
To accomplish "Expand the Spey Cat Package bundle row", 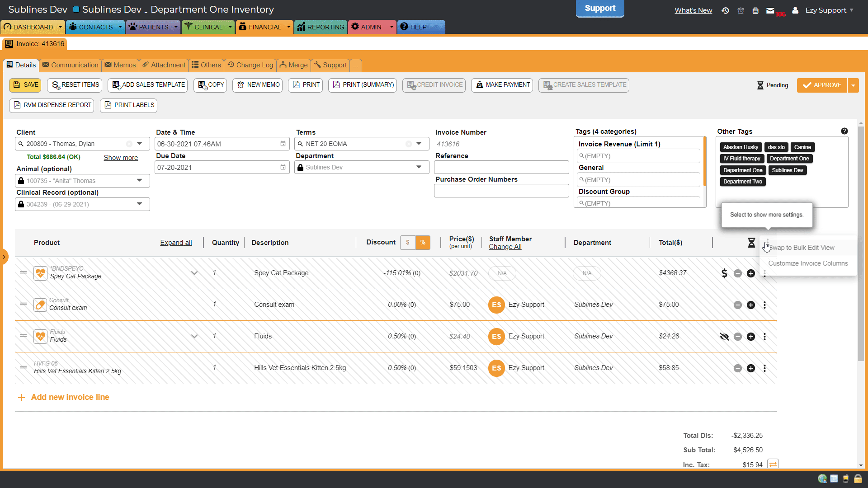I will point(194,273).
